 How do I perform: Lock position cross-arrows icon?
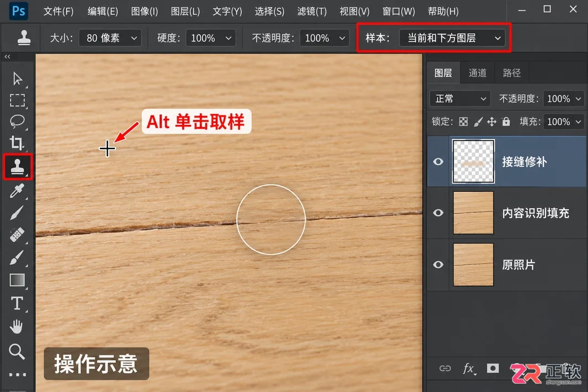(491, 121)
